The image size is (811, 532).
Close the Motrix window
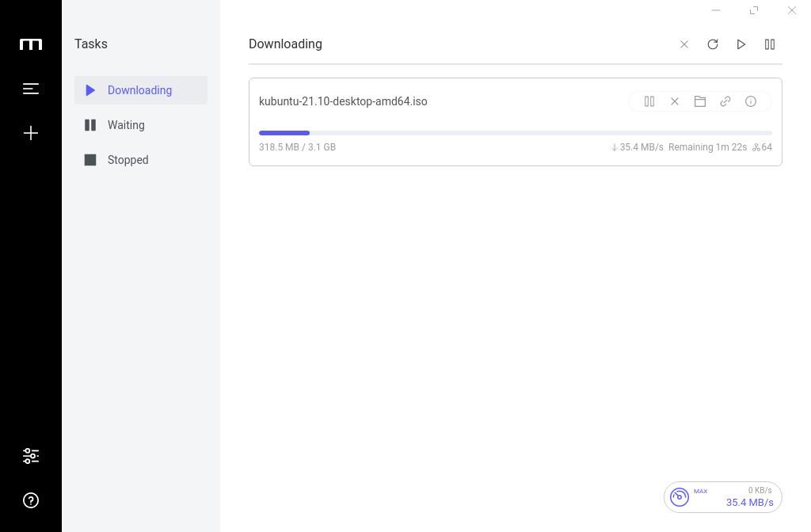tap(792, 10)
